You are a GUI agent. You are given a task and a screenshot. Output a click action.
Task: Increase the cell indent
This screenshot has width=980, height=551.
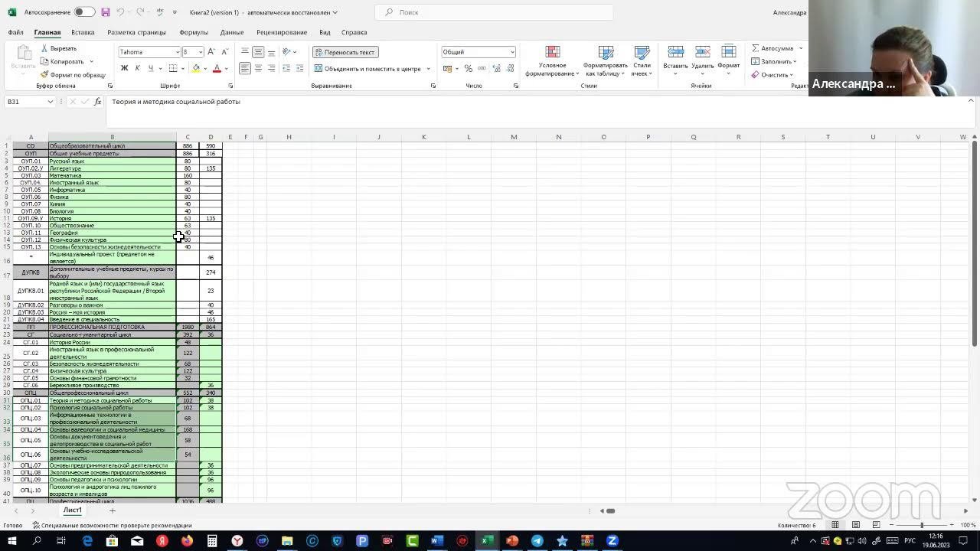(299, 68)
